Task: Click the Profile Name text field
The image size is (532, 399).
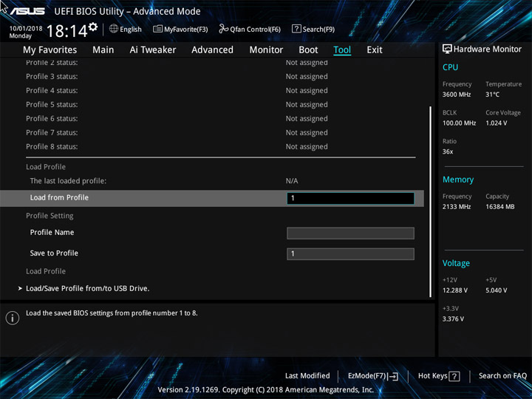Action: [x=350, y=233]
